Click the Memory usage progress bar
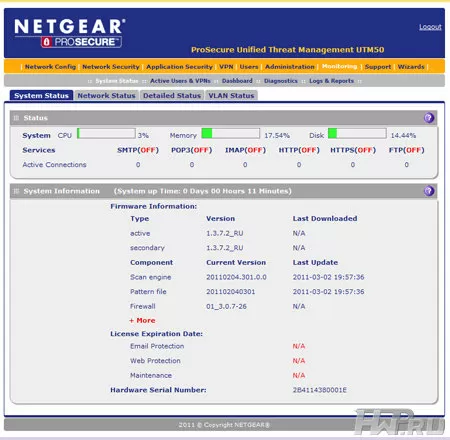 coord(231,133)
